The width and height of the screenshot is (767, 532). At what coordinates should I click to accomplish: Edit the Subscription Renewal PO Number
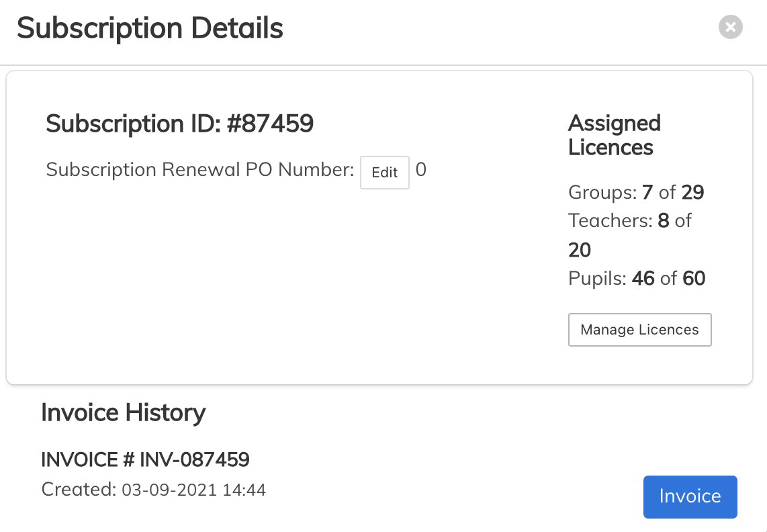click(384, 172)
